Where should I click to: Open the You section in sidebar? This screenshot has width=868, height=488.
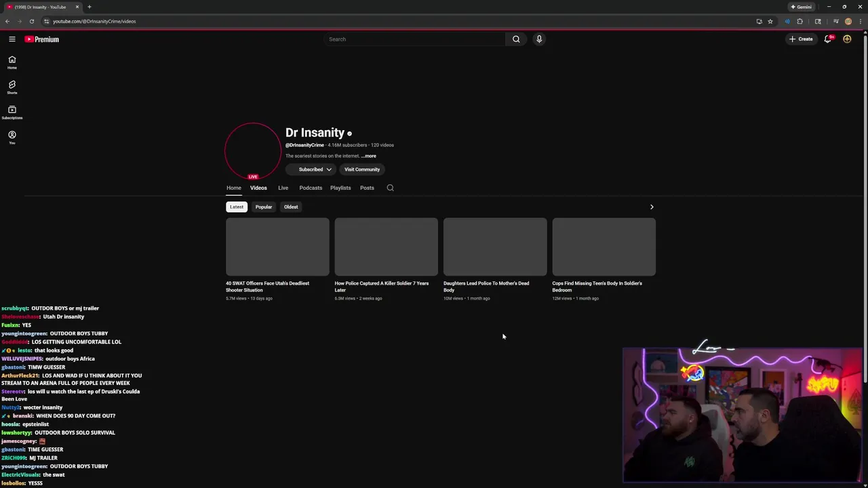pos(12,138)
